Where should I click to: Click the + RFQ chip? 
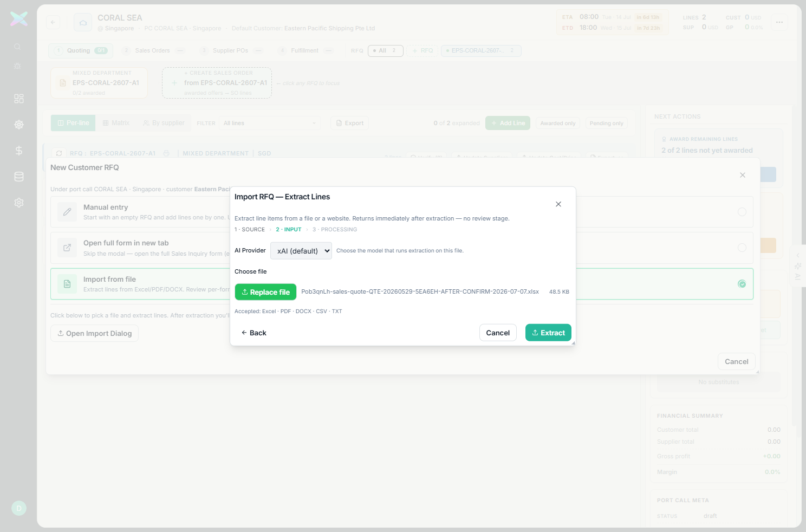422,51
